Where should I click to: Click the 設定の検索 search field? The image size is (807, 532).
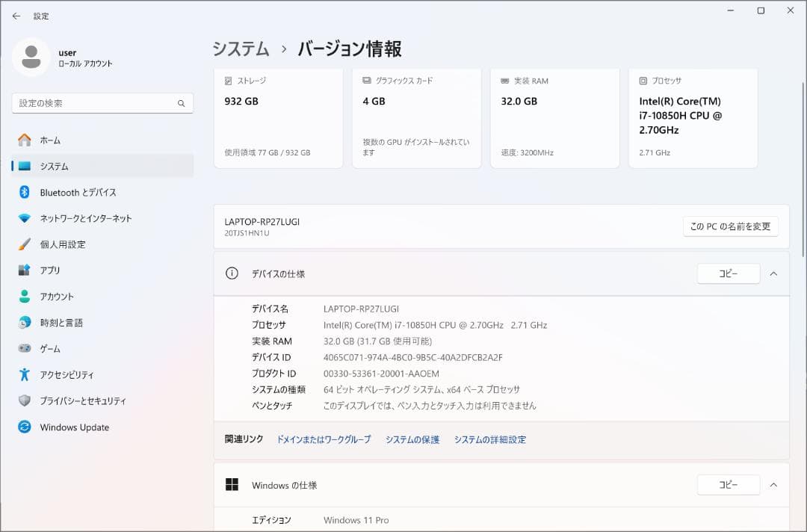tap(97, 102)
